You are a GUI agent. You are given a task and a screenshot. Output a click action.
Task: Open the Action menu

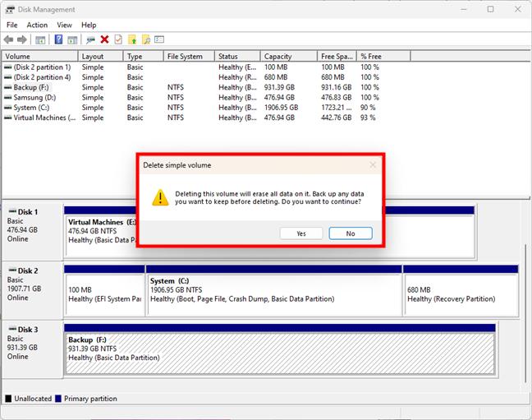pos(37,25)
